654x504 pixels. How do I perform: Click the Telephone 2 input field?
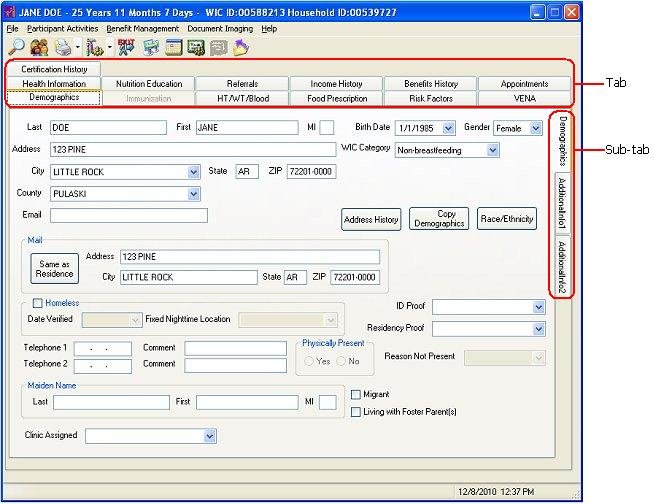tap(103, 366)
